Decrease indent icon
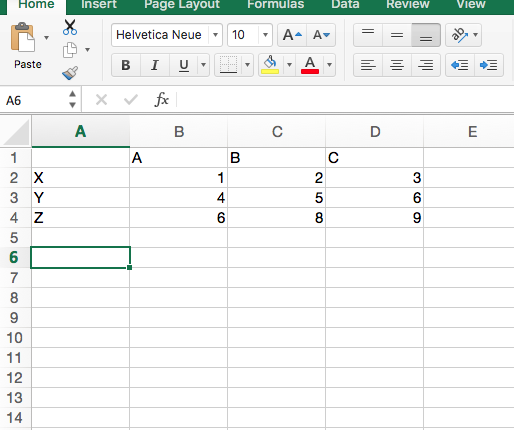This screenshot has width=514, height=430. (460, 65)
